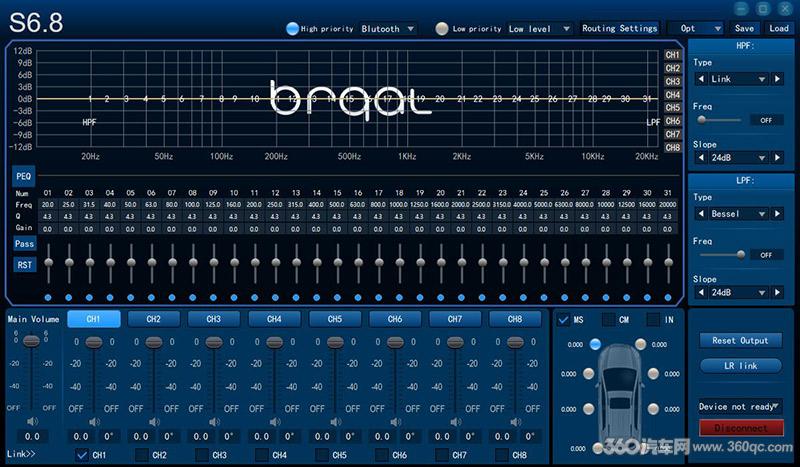Mute CH2 using its speaker icon
800x467 pixels.
(x=154, y=422)
